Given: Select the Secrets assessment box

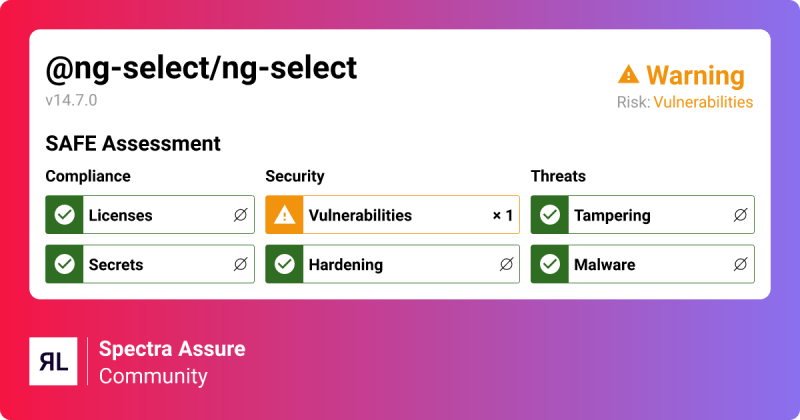Looking at the screenshot, I should (150, 264).
